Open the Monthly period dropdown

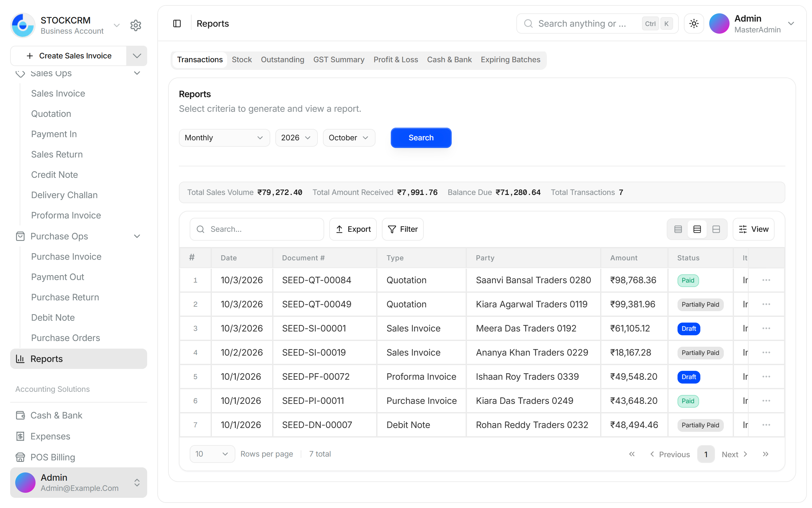point(224,138)
